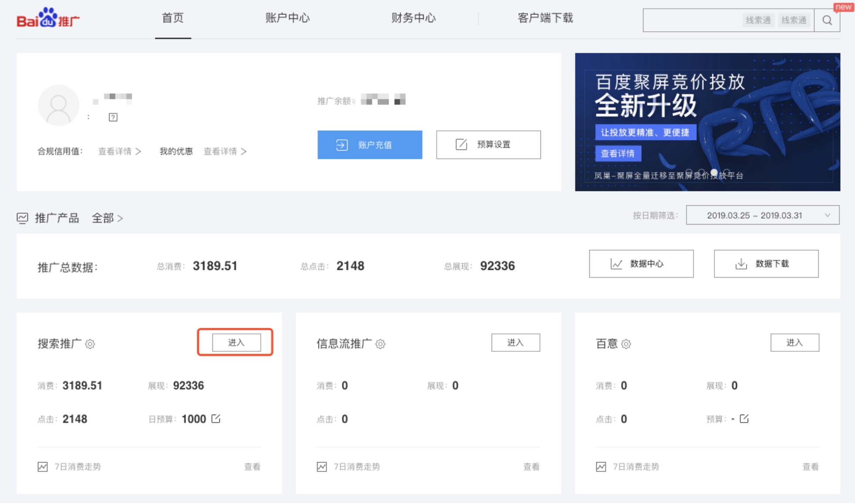Viewport: 855px width, 504px height.
Task: Click 查看 for 百意 7日消费走势
Action: [x=811, y=467]
